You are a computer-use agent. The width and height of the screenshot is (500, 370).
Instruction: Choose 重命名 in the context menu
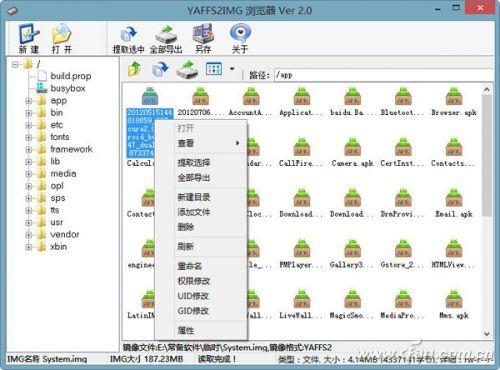(x=201, y=266)
